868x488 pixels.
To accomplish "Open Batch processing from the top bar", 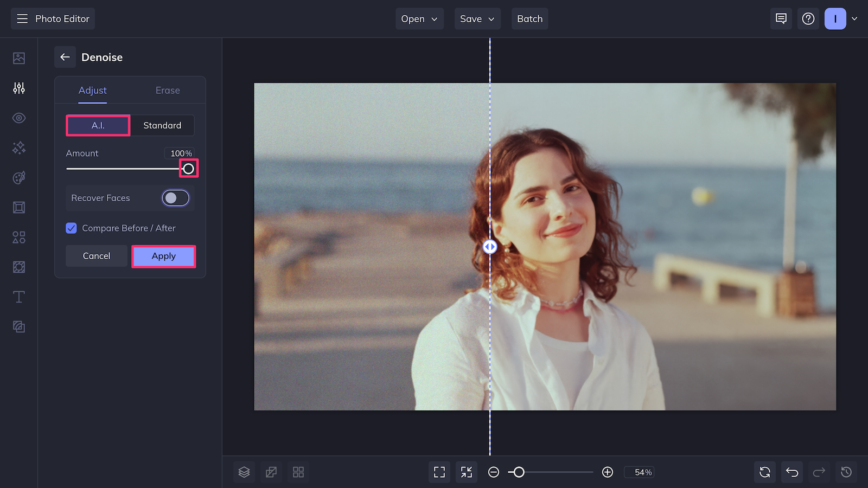I will coord(529,18).
